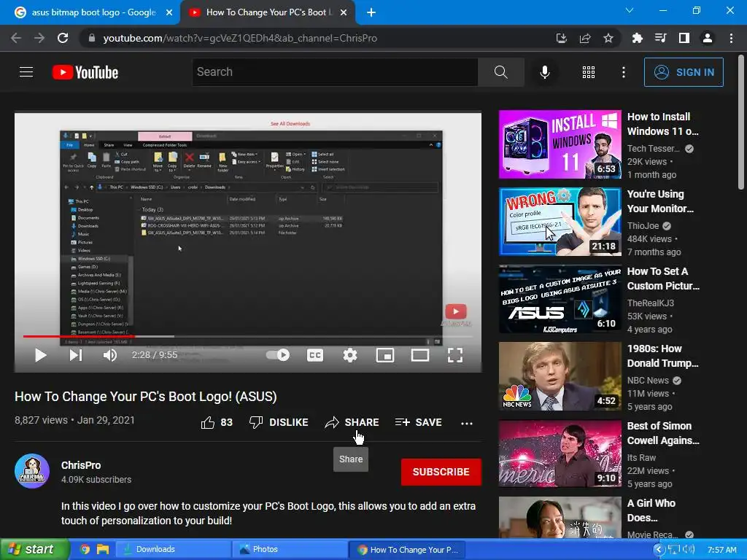Viewport: 747px width, 560px height.
Task: Enable miniplayer mode
Action: (x=385, y=355)
